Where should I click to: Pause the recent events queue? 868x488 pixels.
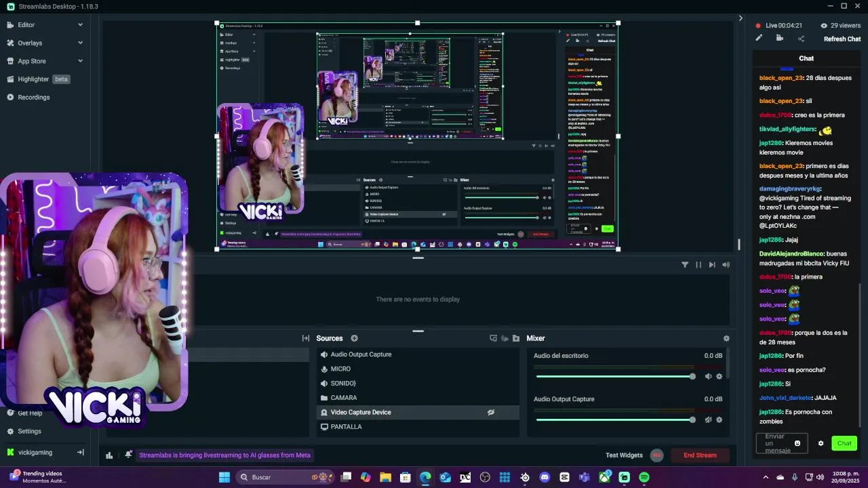point(698,265)
